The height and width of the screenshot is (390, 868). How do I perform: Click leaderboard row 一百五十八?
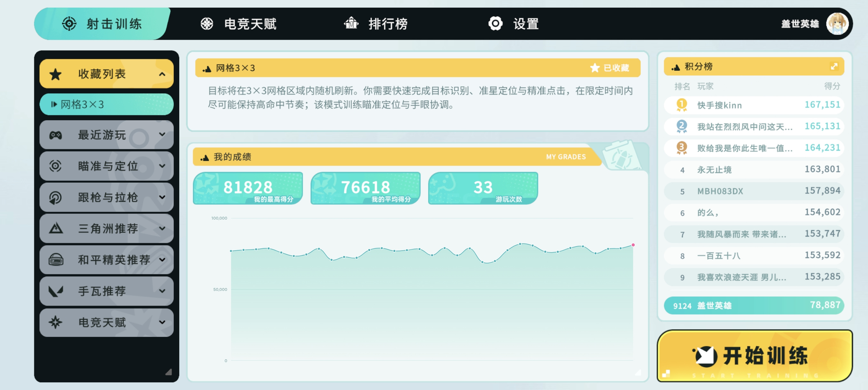tap(754, 256)
